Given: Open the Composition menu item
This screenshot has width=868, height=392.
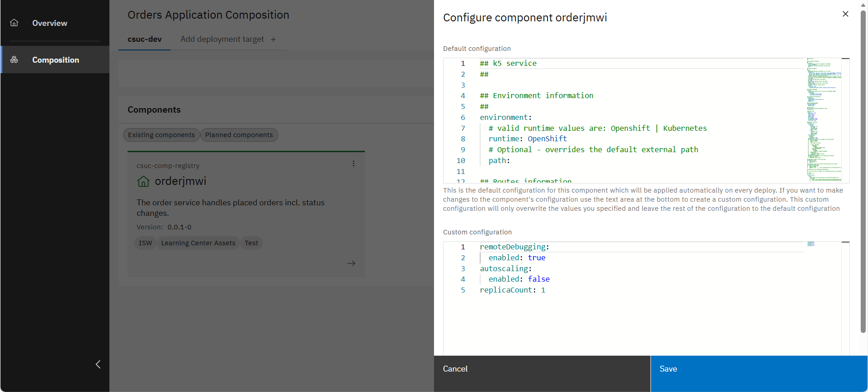Looking at the screenshot, I should tap(55, 60).
